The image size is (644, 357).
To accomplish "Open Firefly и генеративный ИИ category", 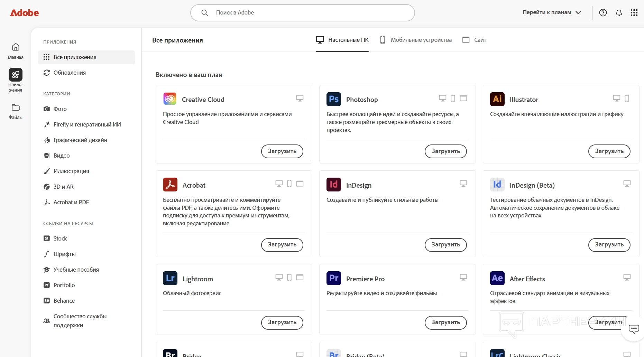I will tap(87, 124).
